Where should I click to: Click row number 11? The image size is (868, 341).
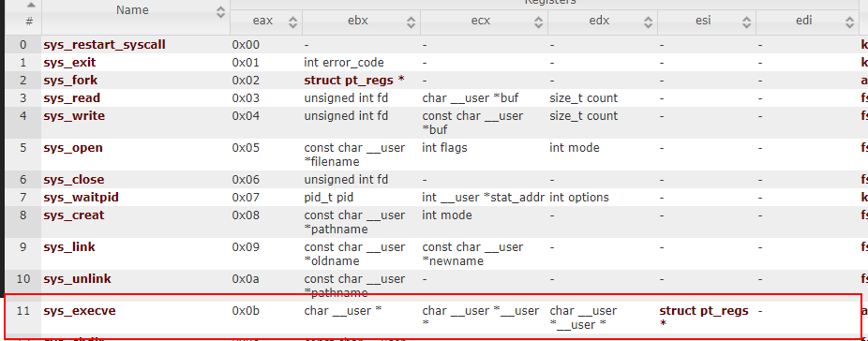pos(22,311)
